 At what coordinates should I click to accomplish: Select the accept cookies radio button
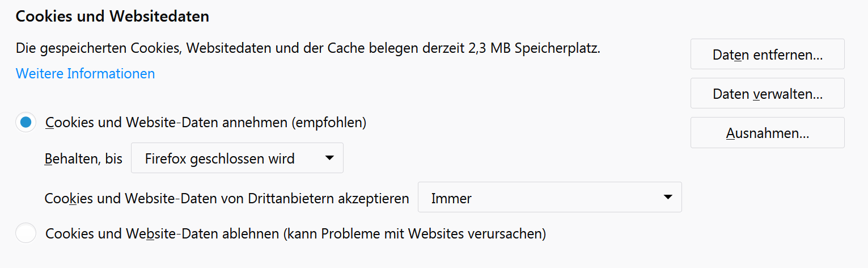(26, 122)
